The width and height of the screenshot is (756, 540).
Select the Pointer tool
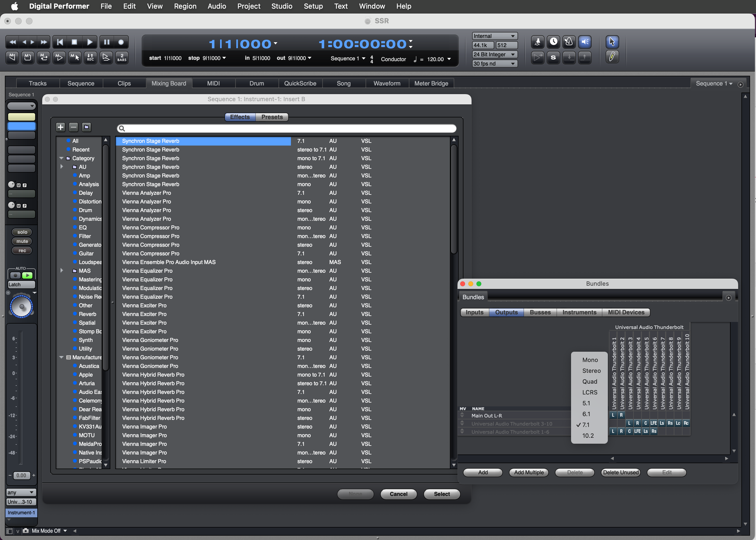[x=612, y=42]
